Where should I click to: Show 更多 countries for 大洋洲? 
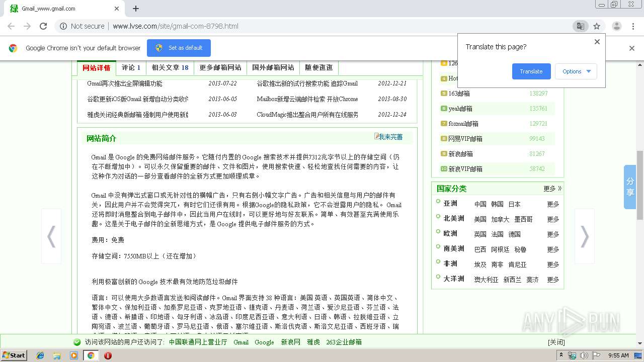(553, 280)
